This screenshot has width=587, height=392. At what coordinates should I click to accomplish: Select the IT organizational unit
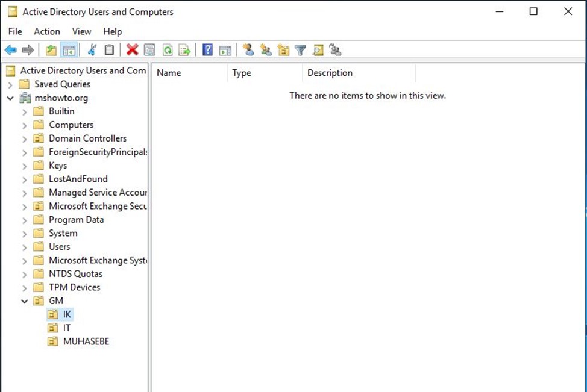pos(66,328)
